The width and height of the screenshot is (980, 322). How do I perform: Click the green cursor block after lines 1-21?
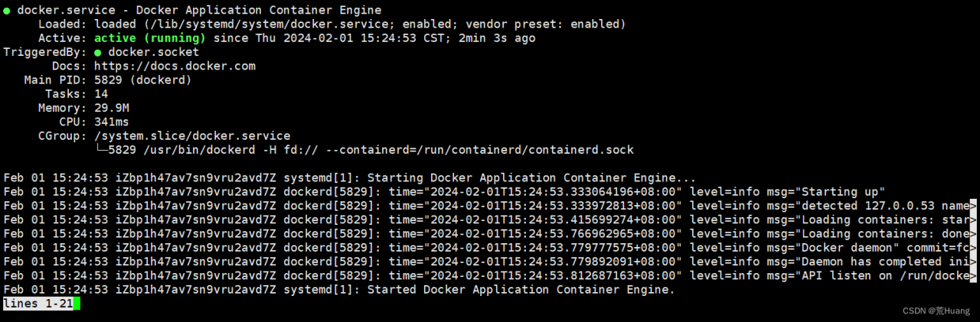(77, 304)
